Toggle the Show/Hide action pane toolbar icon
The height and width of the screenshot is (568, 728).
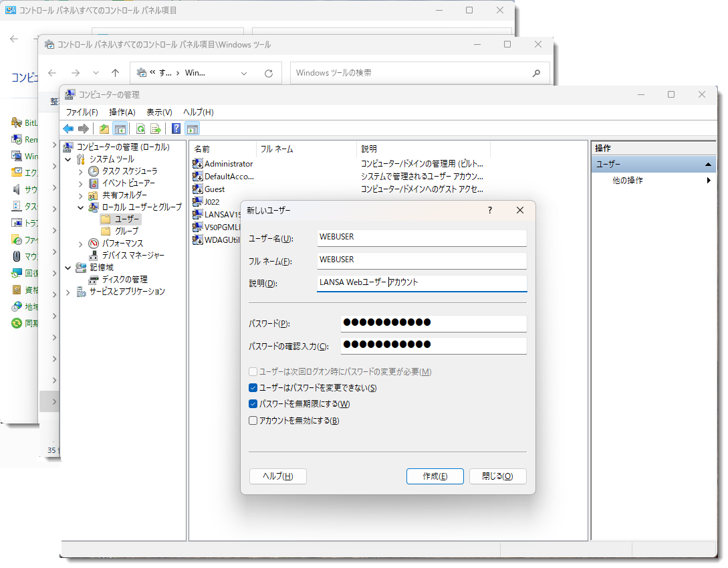193,128
